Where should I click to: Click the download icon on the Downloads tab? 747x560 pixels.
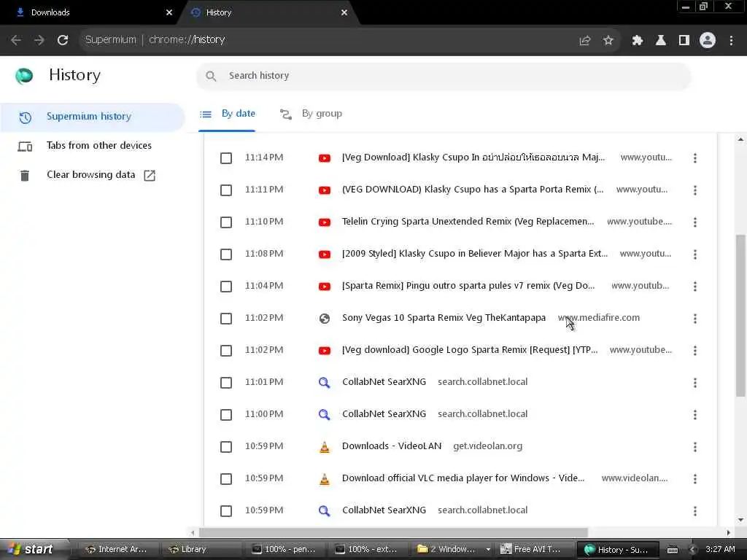tap(20, 12)
